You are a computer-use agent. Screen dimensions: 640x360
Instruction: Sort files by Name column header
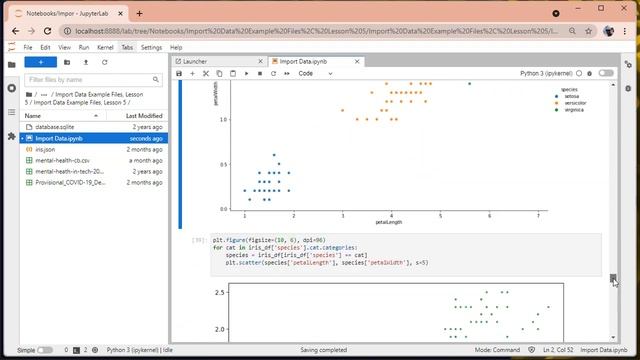[x=62, y=116]
